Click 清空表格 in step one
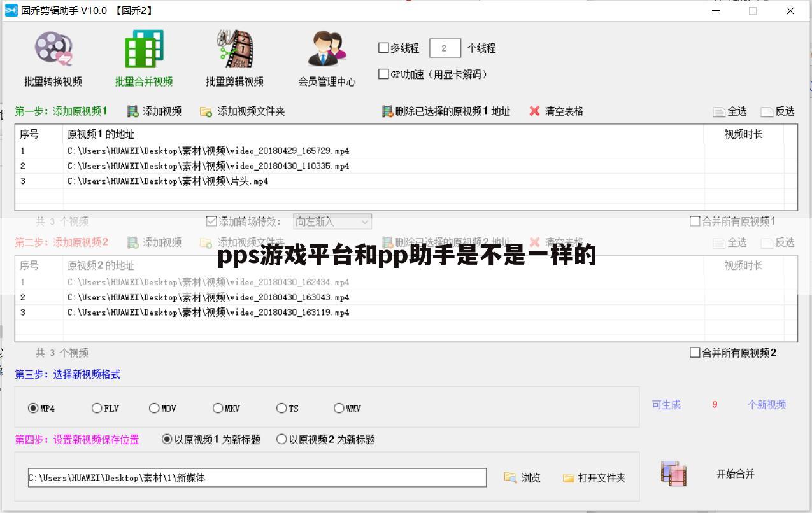812x513 pixels. point(557,111)
